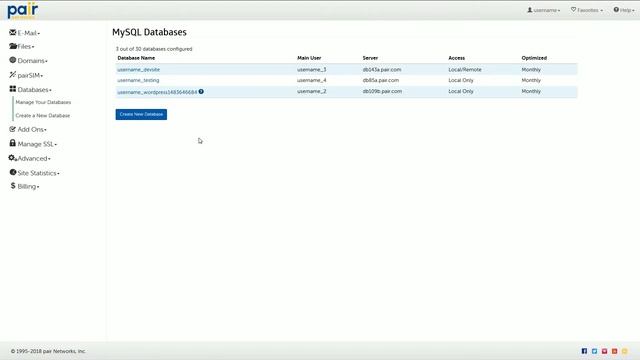This screenshot has width=640, height=360.
Task: Click the Create New Database button
Action: [141, 114]
